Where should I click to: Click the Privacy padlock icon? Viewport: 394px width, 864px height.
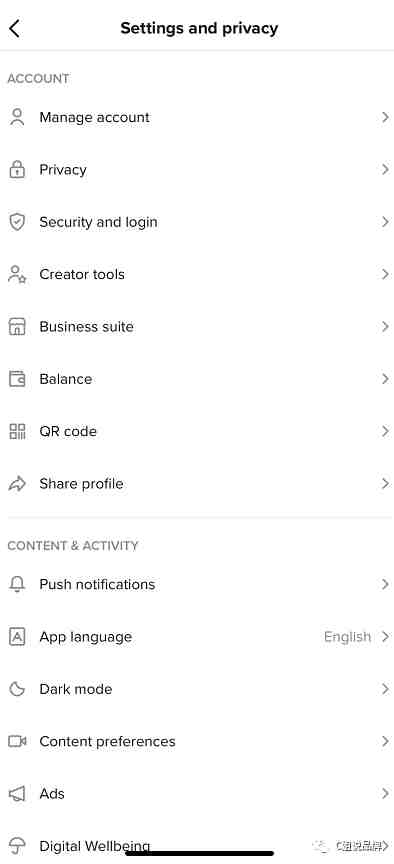pos(17,170)
